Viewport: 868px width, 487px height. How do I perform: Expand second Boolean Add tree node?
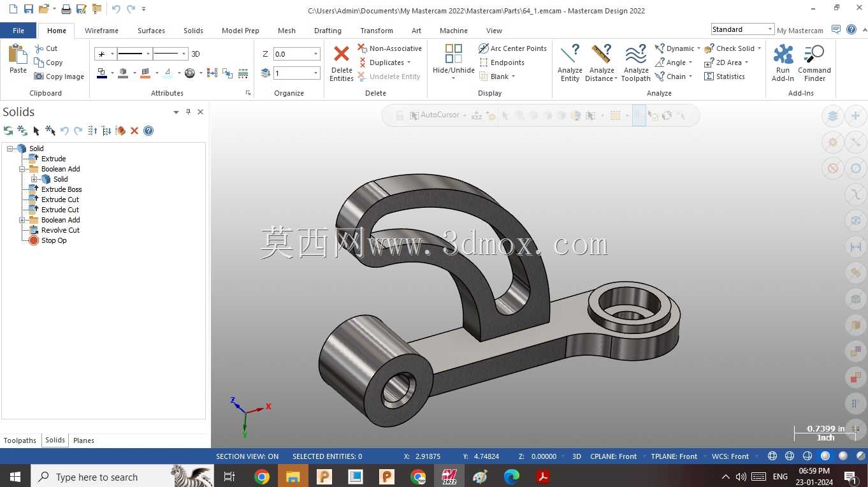tap(22, 220)
